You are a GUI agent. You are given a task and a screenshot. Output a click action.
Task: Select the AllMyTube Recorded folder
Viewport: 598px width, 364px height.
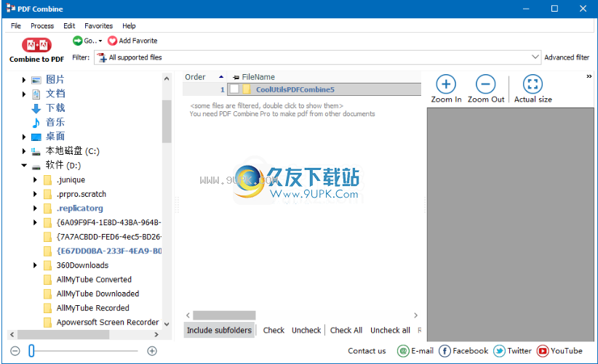pyautogui.click(x=92, y=308)
